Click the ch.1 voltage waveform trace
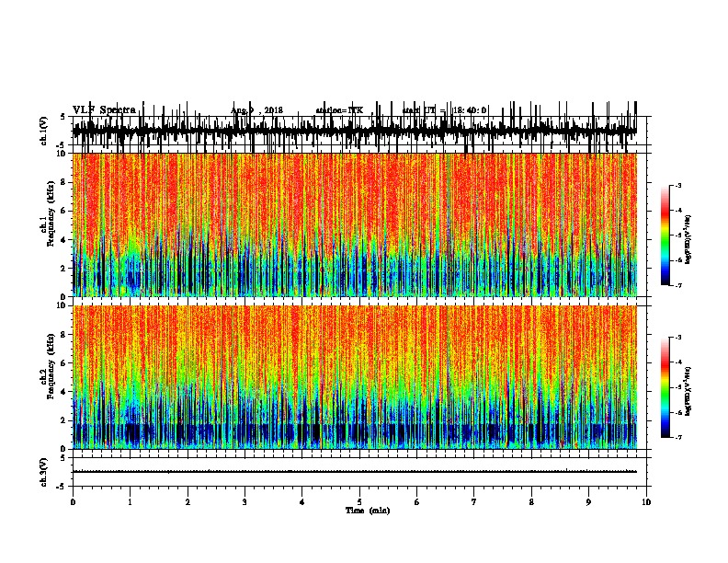The image size is (728, 563). tap(355, 130)
